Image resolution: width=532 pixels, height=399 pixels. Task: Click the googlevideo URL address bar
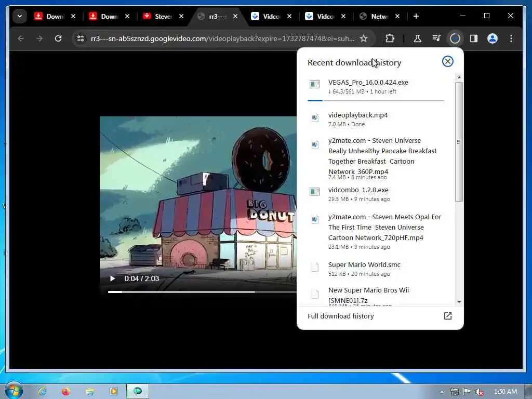point(222,38)
